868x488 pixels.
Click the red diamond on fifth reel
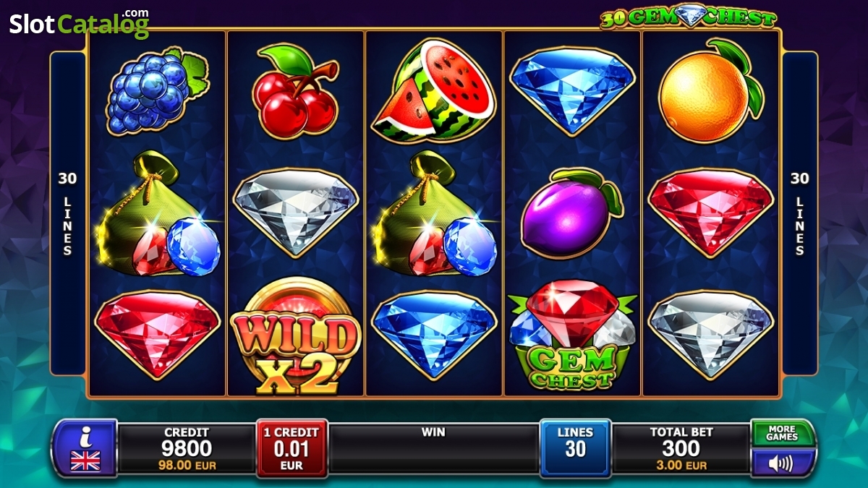tap(710, 212)
